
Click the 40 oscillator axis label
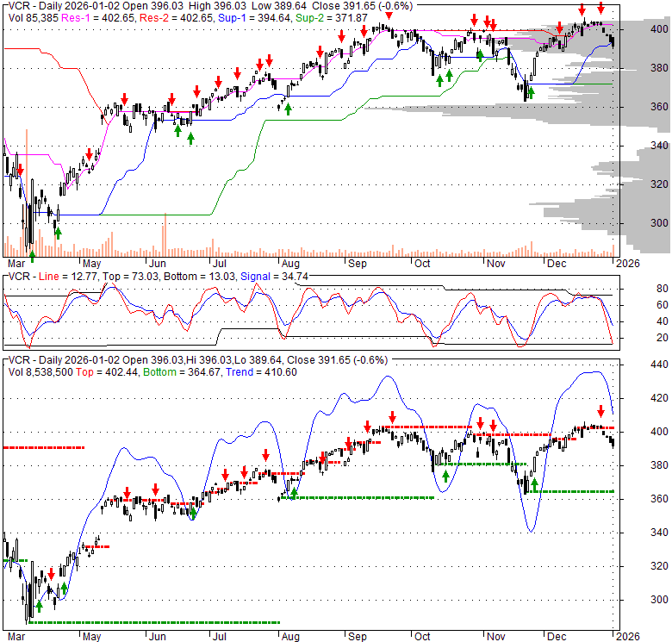663,321
